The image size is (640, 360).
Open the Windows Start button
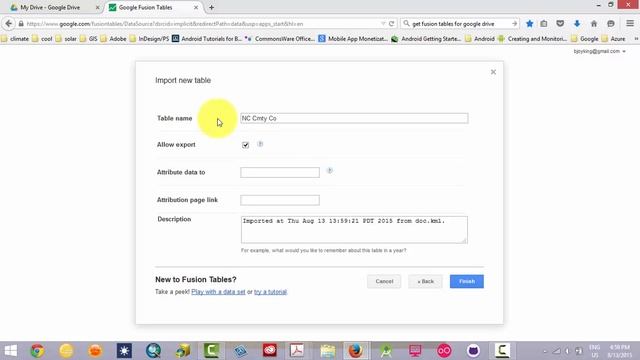(10, 351)
